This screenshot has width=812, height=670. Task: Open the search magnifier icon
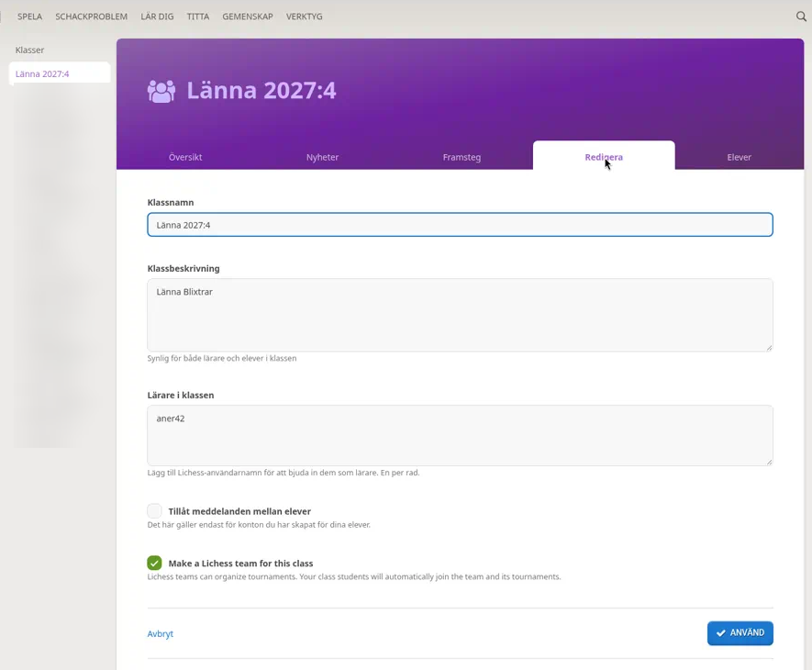[801, 17]
